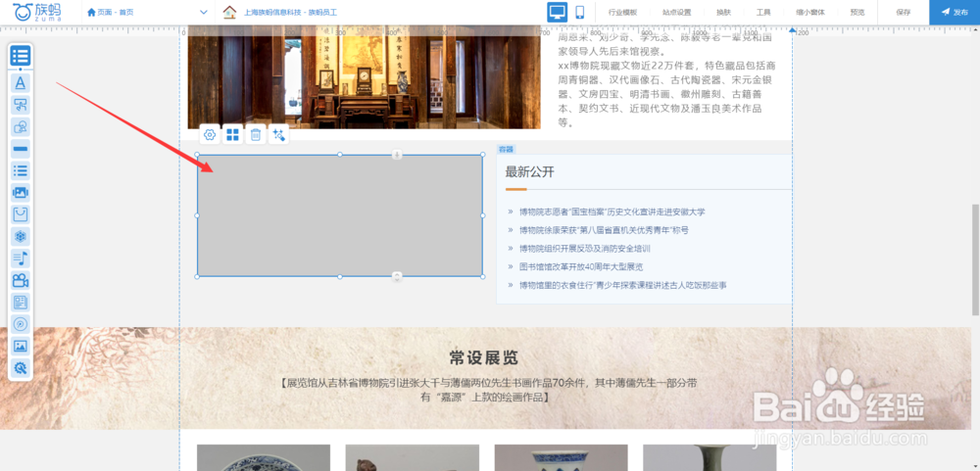This screenshot has height=471, width=980.
Task: Click the 发布 publish button
Action: point(955,12)
